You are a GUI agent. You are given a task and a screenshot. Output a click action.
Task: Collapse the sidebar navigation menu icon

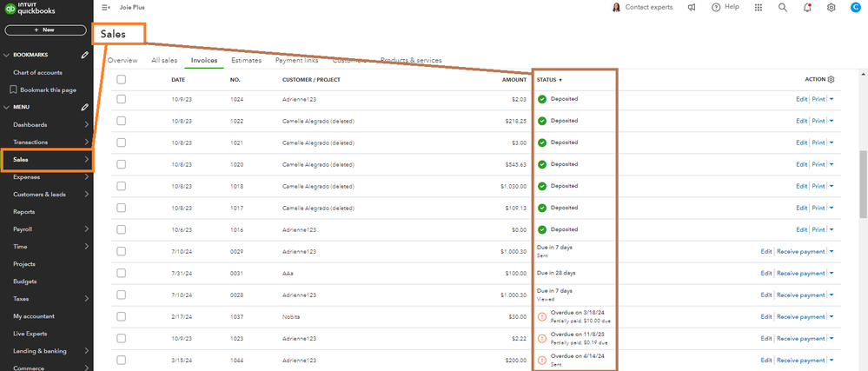coord(106,7)
